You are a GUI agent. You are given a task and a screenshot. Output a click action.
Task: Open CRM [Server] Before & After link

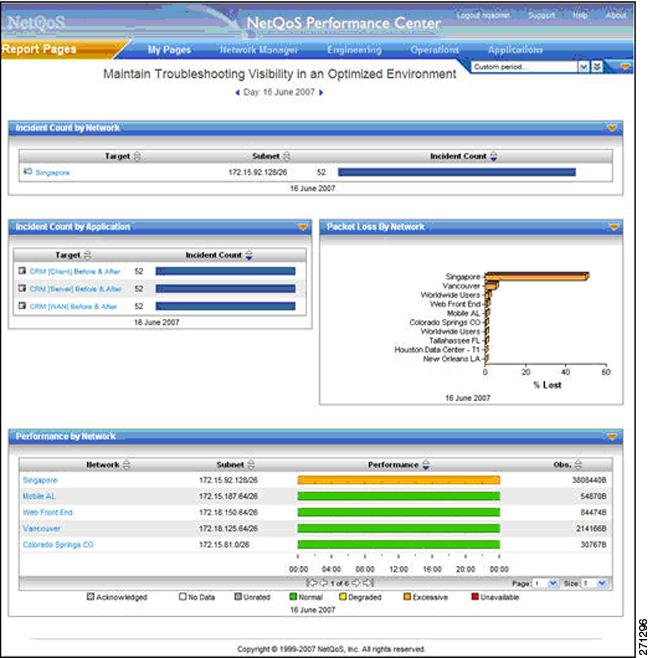point(76,289)
